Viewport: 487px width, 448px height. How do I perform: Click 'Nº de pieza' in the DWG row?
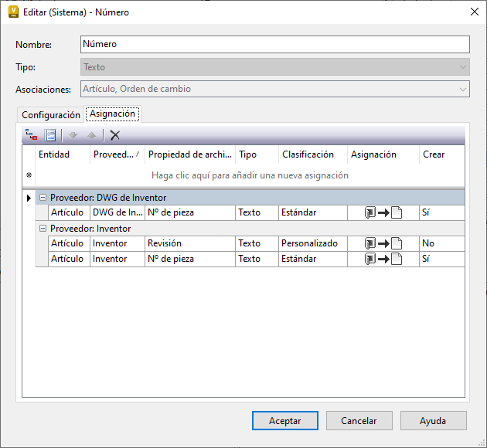(190, 212)
